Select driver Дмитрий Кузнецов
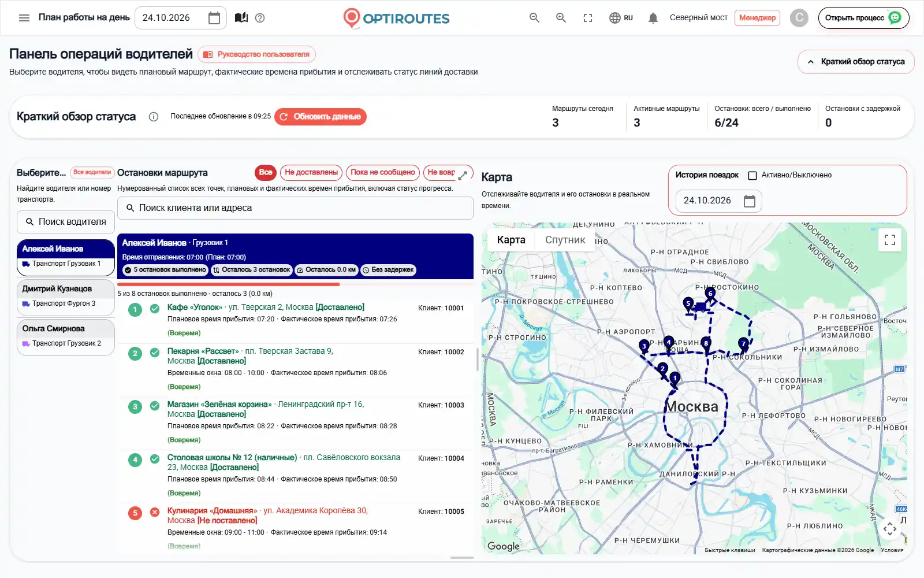Viewport: 924px width, 578px height. (x=66, y=297)
